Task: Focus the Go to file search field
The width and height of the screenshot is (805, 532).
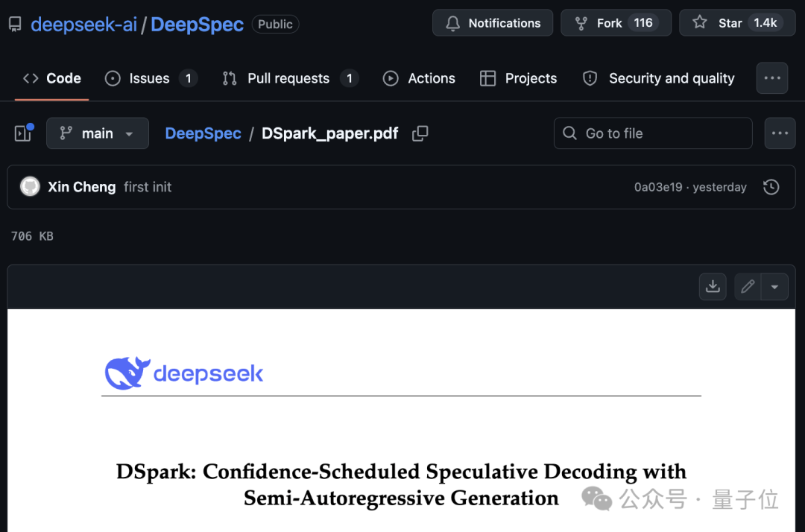Action: tap(653, 133)
